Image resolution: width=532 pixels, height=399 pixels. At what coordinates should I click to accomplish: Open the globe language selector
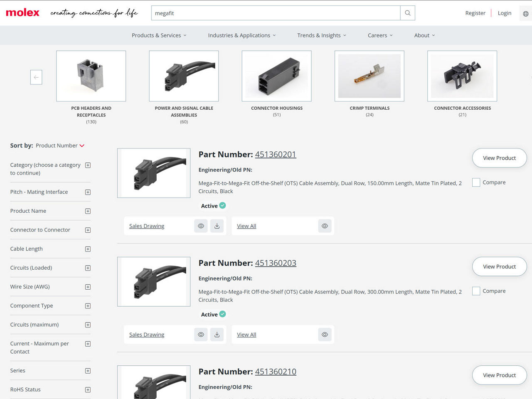tap(526, 13)
